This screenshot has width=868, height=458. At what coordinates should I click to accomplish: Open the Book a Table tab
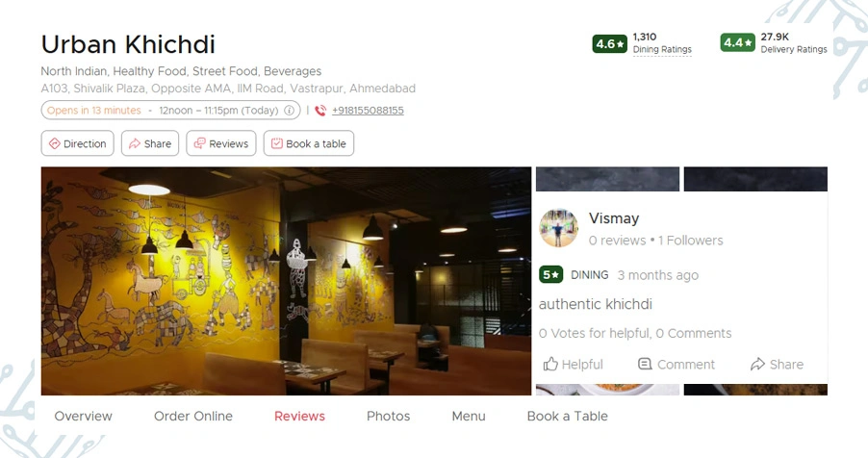pos(568,416)
